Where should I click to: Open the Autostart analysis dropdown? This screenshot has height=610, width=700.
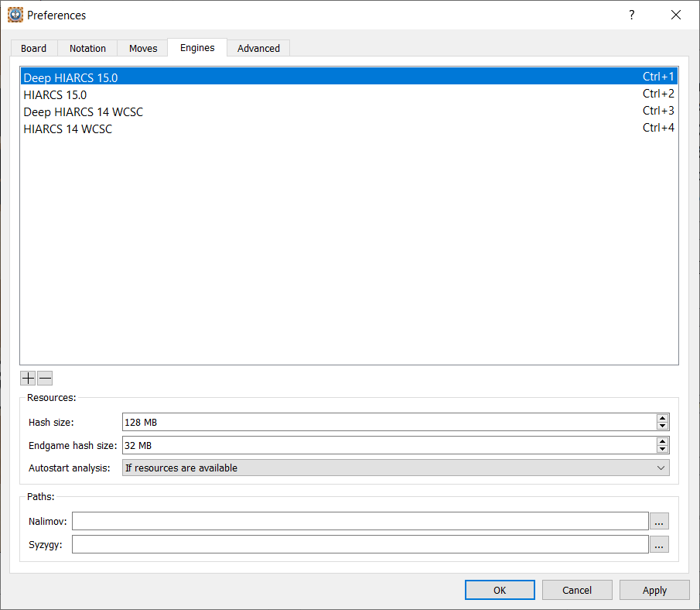(x=395, y=468)
